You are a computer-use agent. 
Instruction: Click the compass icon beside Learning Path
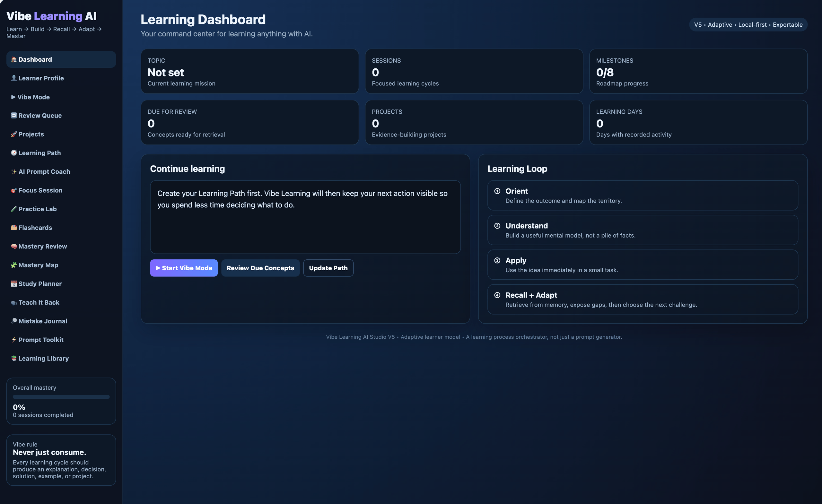coord(14,153)
